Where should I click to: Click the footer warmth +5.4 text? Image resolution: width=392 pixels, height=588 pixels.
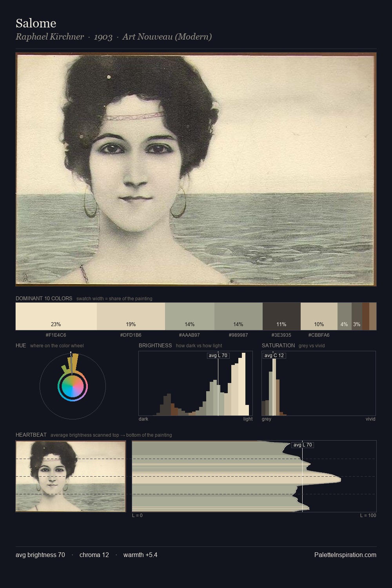pos(140,555)
